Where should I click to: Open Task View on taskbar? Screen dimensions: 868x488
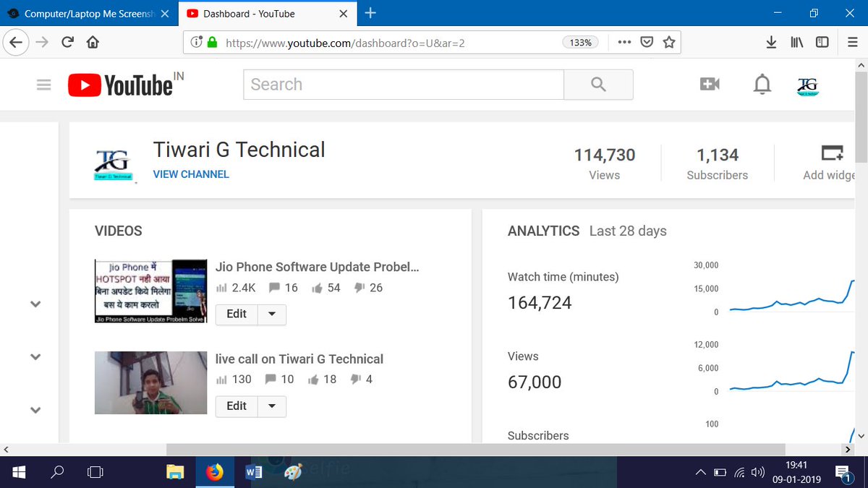point(95,472)
